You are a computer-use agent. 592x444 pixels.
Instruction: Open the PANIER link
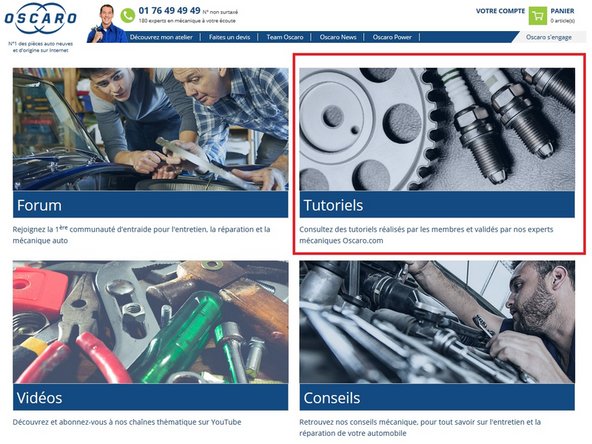pyautogui.click(x=563, y=11)
